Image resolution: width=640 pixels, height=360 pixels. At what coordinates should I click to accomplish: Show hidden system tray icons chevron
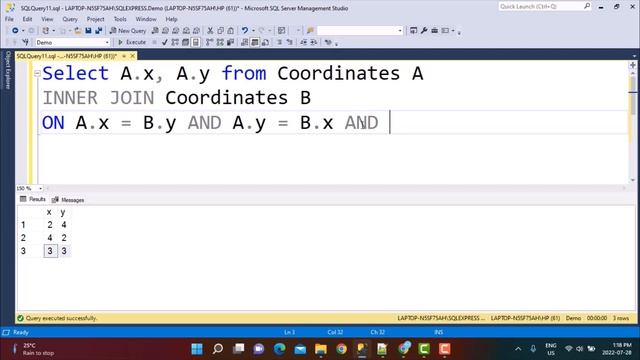518,349
